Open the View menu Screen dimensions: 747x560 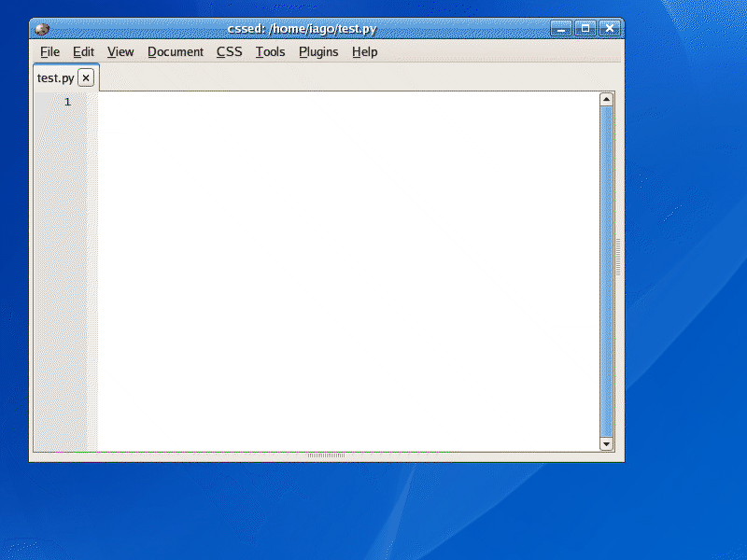pos(120,51)
